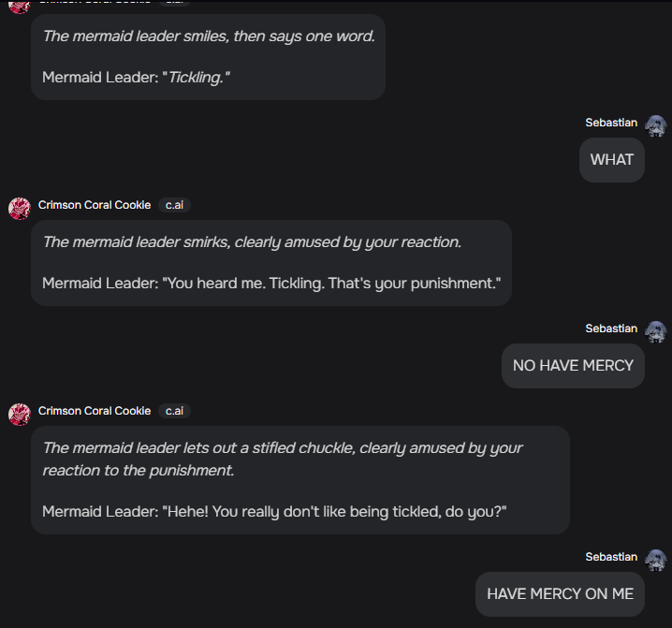The height and width of the screenshot is (628, 672).
Task: Click the Mermaid Leader "Tickling." dialogue line
Action: 137,77
